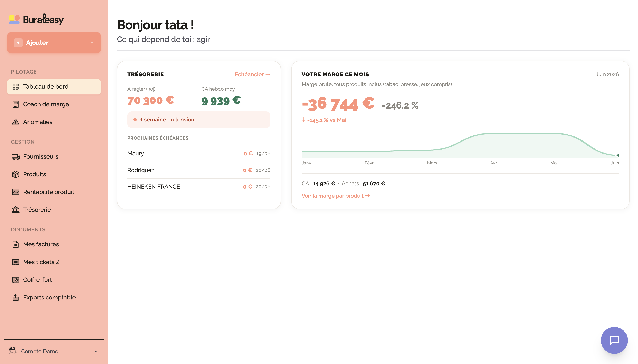Open the Ajouter button menu
The image size is (638, 364).
54,43
